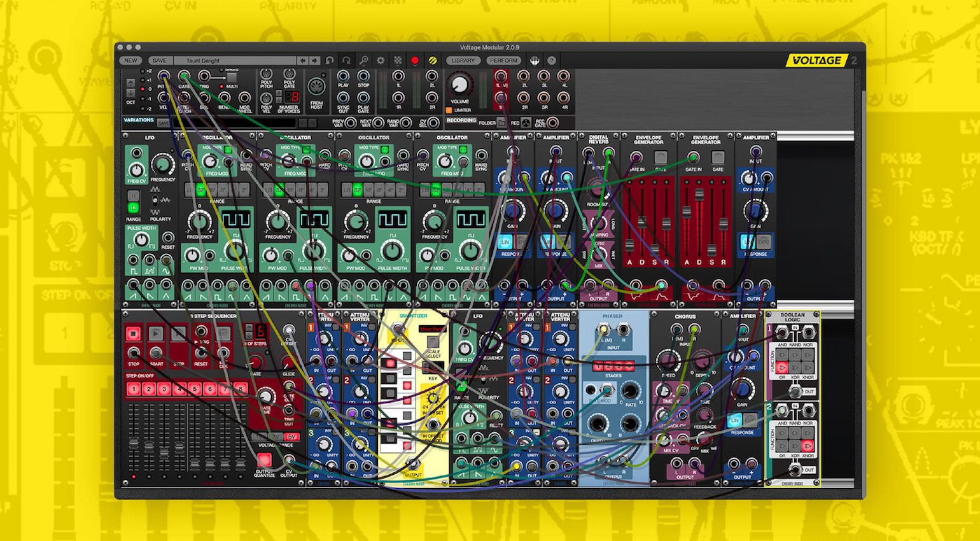Viewport: 980px width, 541px height.
Task: Toggle LFO range green button in top row
Action: 134,207
